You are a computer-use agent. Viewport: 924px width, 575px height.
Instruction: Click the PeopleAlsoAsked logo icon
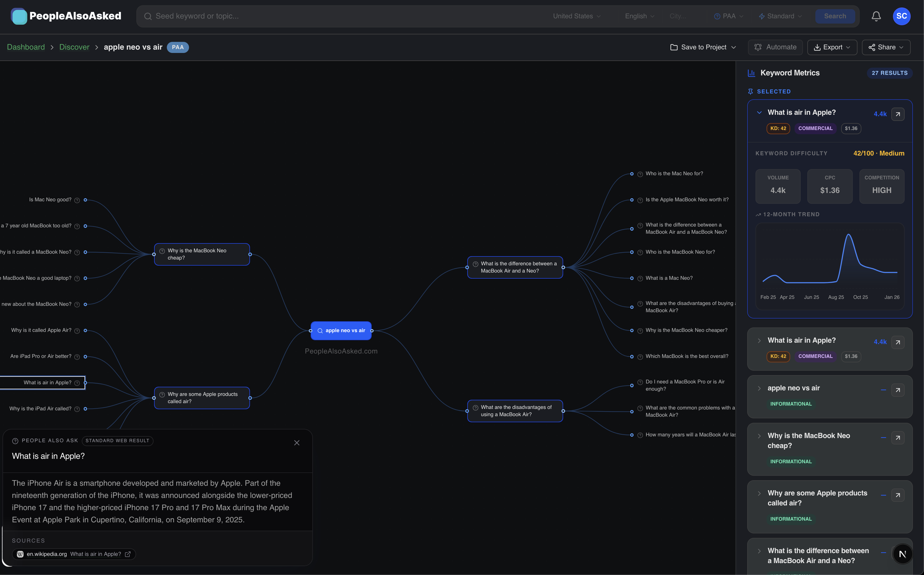point(19,16)
